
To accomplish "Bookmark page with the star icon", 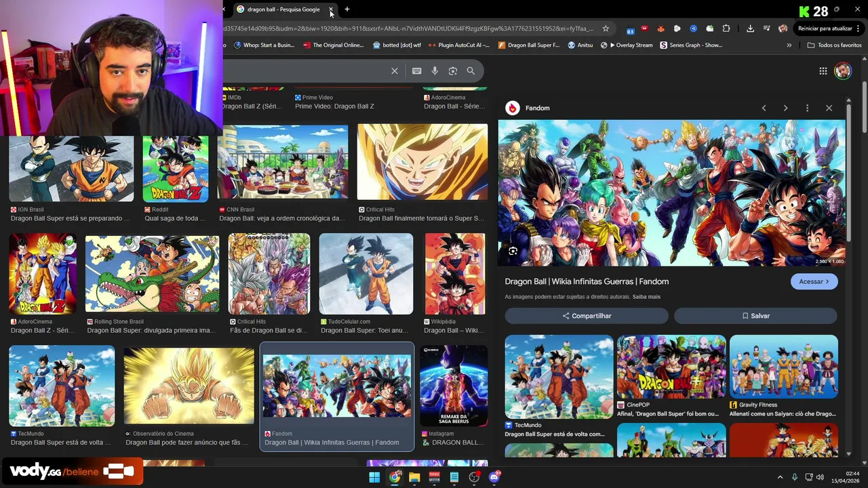I will pos(606,28).
